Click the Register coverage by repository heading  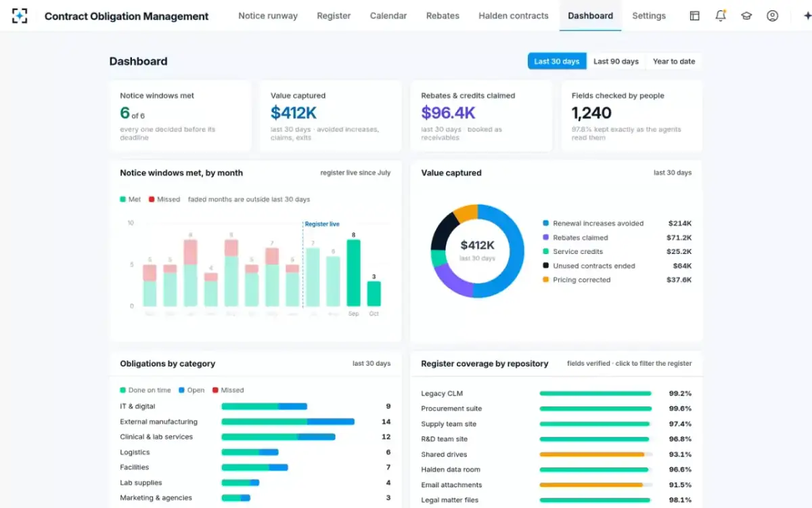click(484, 364)
